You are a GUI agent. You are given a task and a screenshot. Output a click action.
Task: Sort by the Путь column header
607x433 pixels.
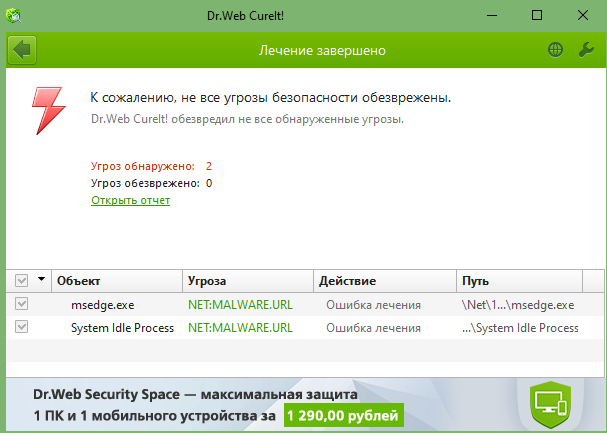tap(520, 281)
